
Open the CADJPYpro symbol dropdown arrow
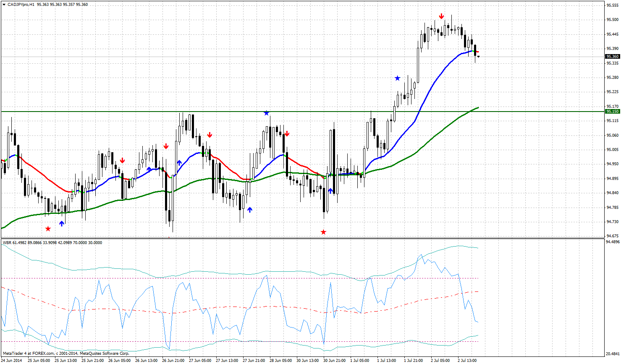click(4, 5)
